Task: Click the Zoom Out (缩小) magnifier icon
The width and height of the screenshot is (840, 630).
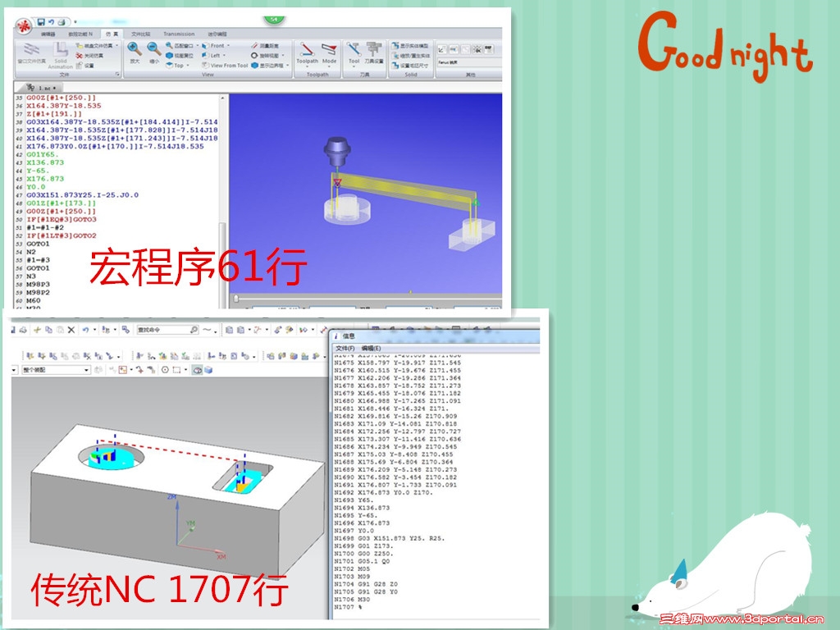Action: (x=154, y=49)
